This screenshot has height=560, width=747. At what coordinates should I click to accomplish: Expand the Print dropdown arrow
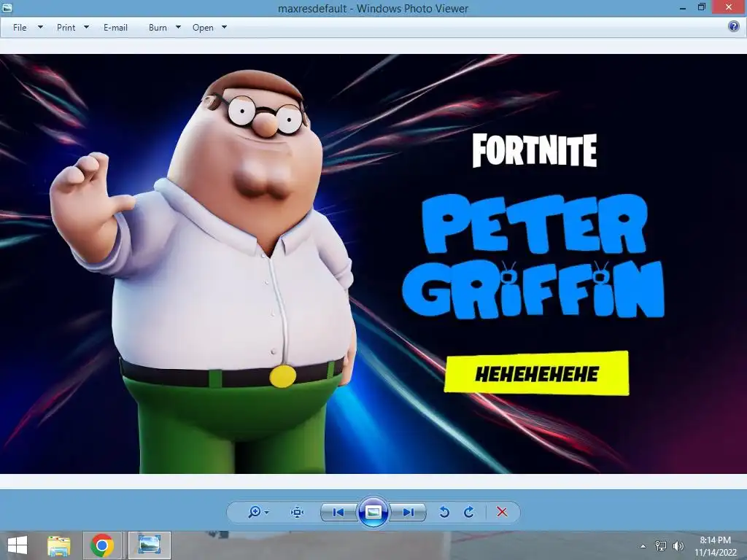pos(86,28)
